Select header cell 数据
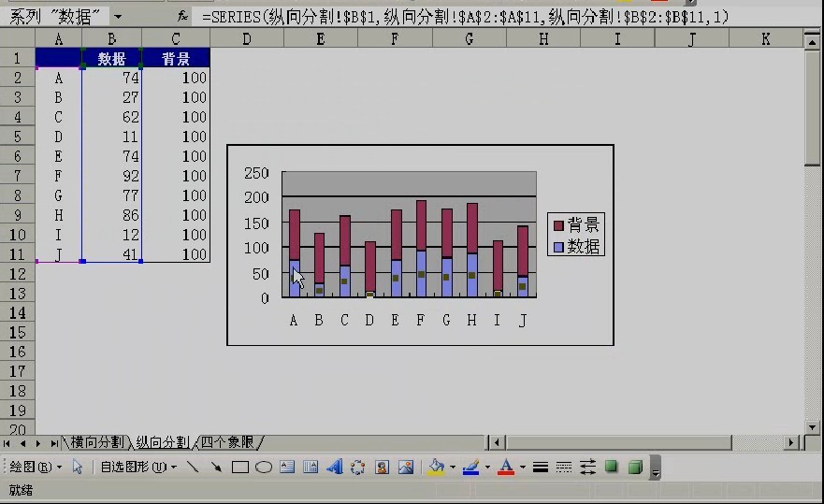The image size is (824, 504). pos(111,58)
